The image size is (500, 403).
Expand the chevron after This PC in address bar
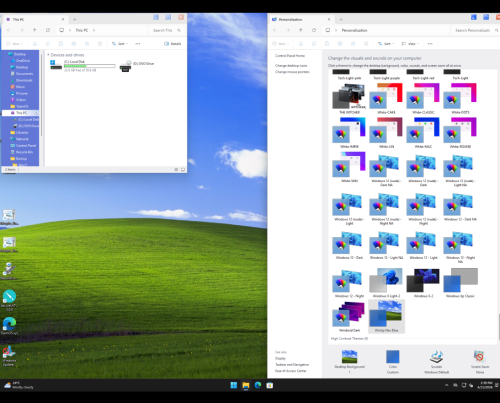click(x=94, y=30)
